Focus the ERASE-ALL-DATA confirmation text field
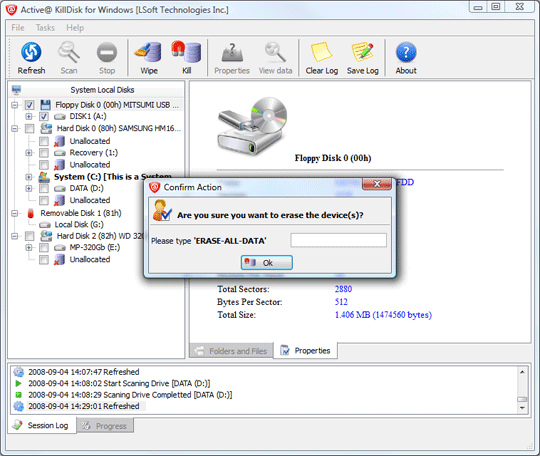Image resolution: width=540 pixels, height=456 pixels. pos(338,240)
